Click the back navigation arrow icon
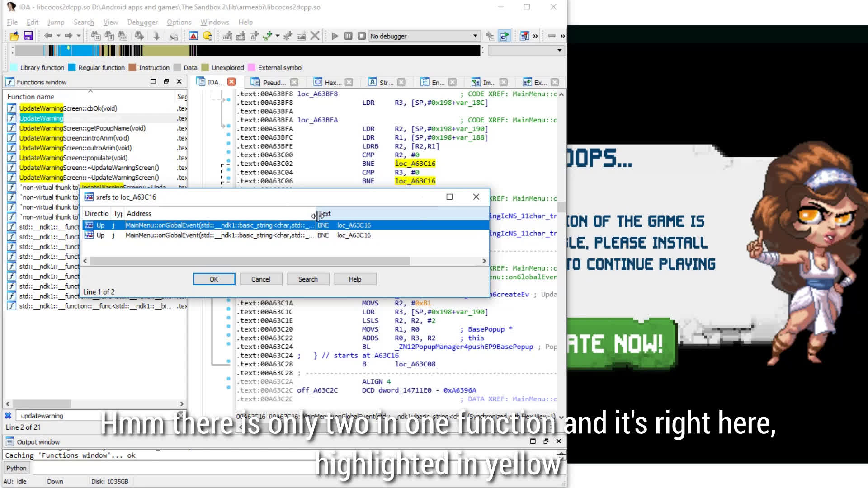The image size is (868, 488). (47, 36)
